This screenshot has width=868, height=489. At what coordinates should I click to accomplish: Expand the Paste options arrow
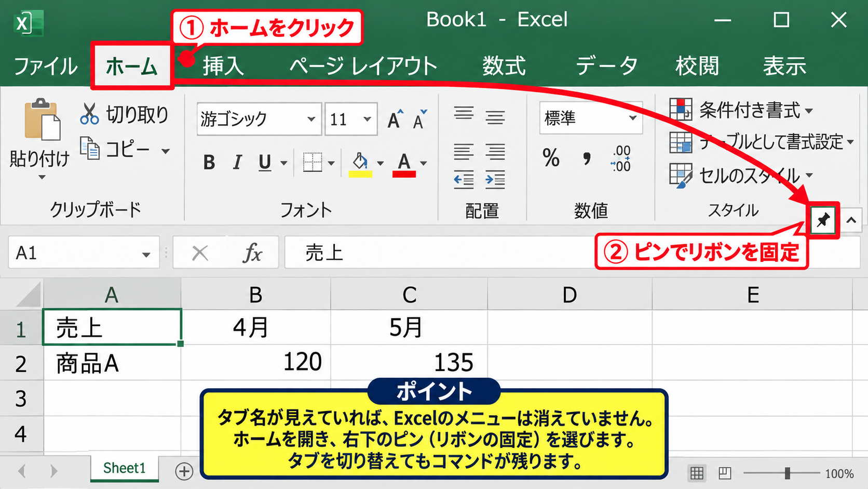click(x=42, y=177)
